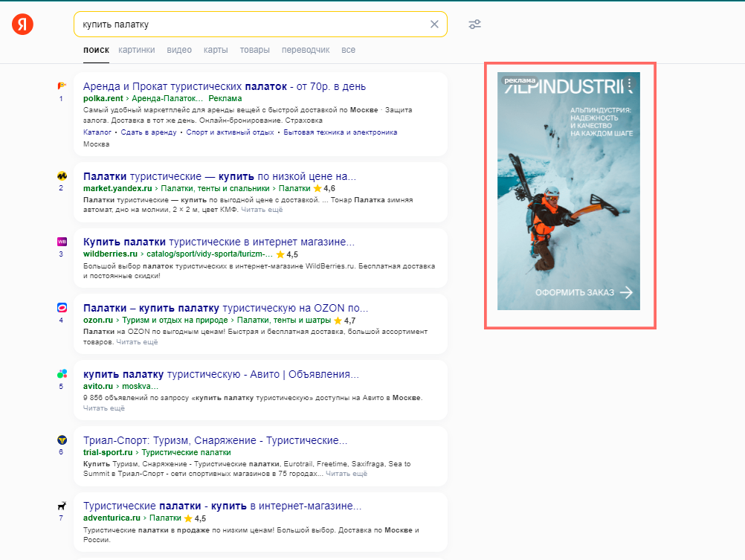Image resolution: width=745 pixels, height=560 pixels.
Task: Click the Trial-Sport favicon icon
Action: click(x=62, y=440)
